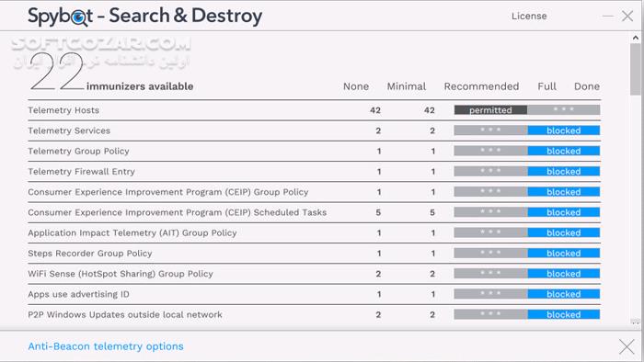Select Application Impact Telemetry (AIT) label

click(x=132, y=233)
